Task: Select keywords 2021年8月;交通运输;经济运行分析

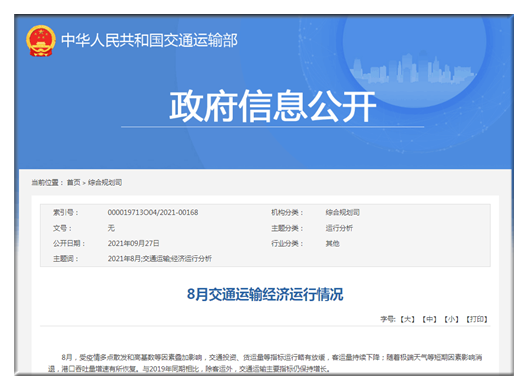Action: pos(160,259)
